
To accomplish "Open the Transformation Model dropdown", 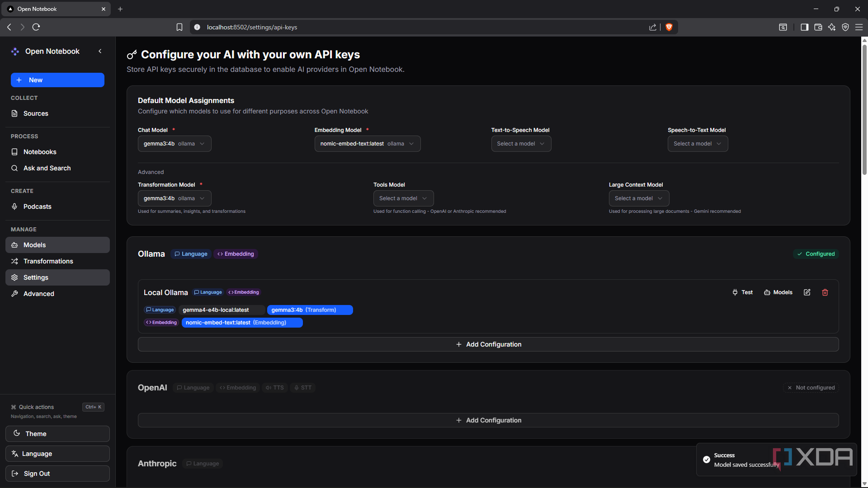I will click(175, 198).
